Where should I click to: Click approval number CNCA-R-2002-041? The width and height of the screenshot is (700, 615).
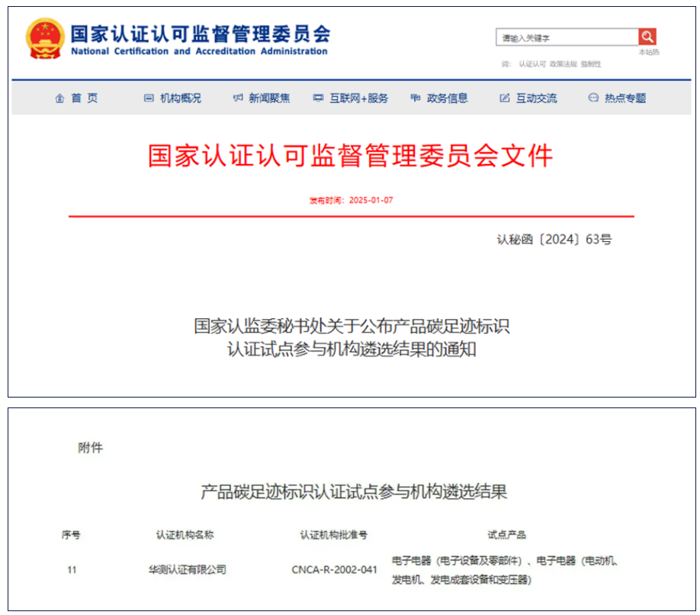(334, 569)
